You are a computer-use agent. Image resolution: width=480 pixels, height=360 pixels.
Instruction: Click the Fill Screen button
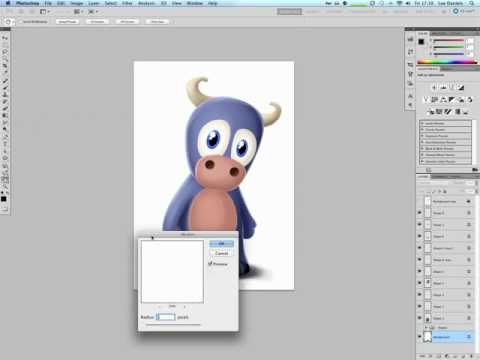[x=127, y=22]
